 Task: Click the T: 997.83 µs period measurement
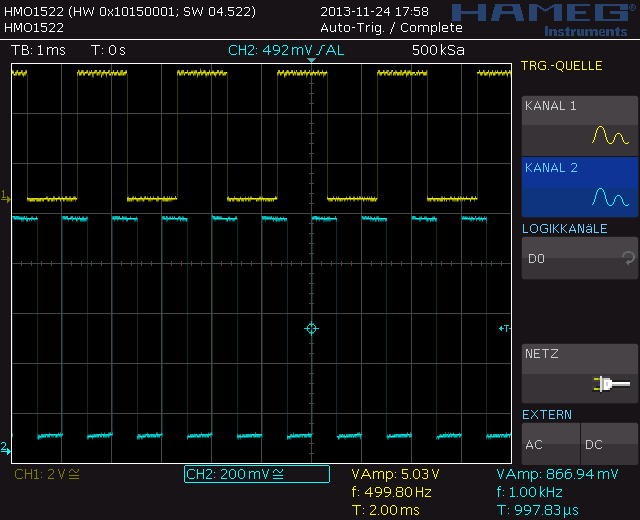click(x=537, y=510)
